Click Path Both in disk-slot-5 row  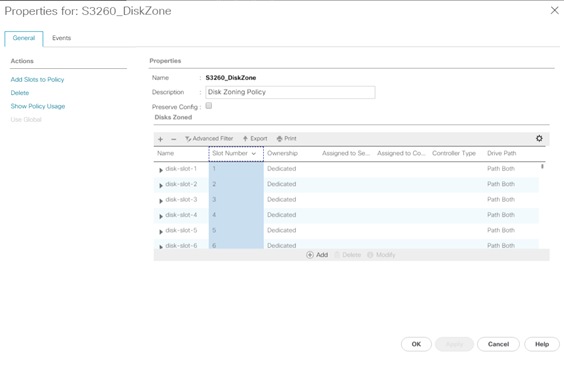[501, 230]
